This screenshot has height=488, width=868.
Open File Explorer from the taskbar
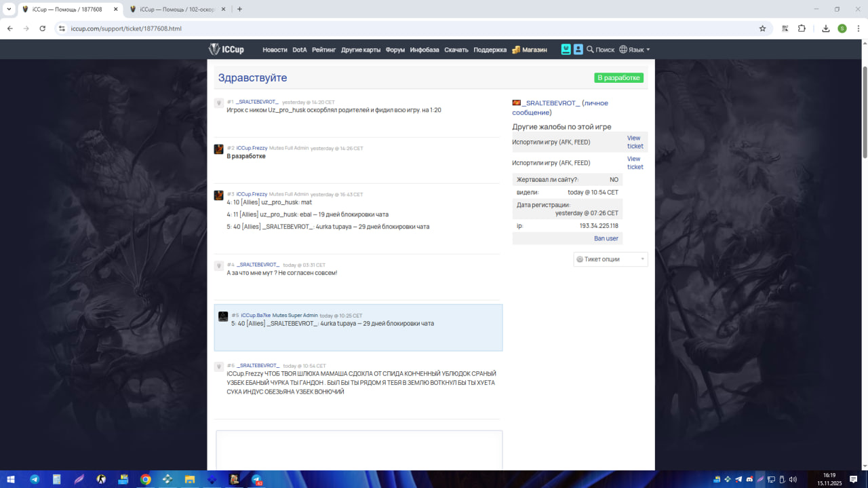pos(190,479)
